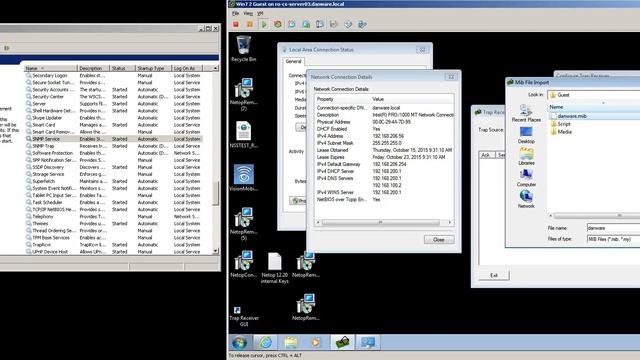This screenshot has height=360, width=640.
Task: Click the network connection taskbar icon
Action: pos(367,342)
